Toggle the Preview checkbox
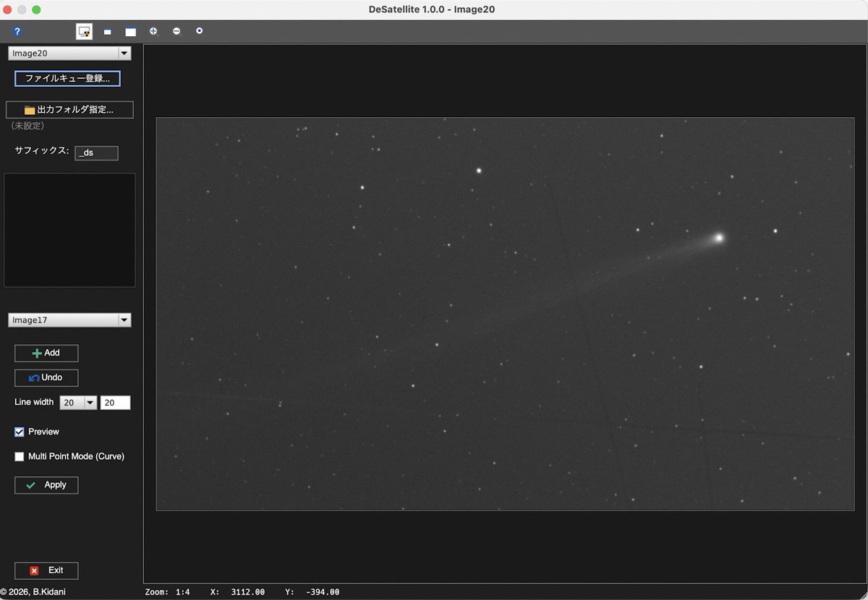The width and height of the screenshot is (868, 600). 20,432
